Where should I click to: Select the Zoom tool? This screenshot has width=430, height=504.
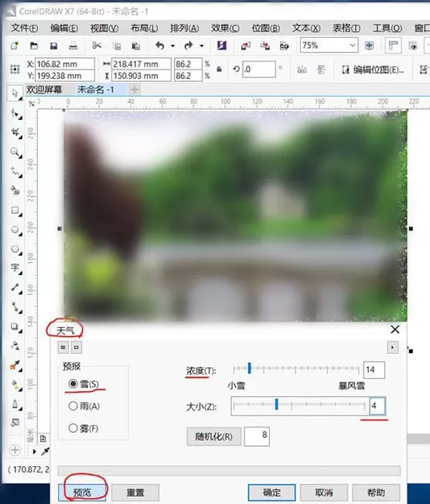point(15,152)
